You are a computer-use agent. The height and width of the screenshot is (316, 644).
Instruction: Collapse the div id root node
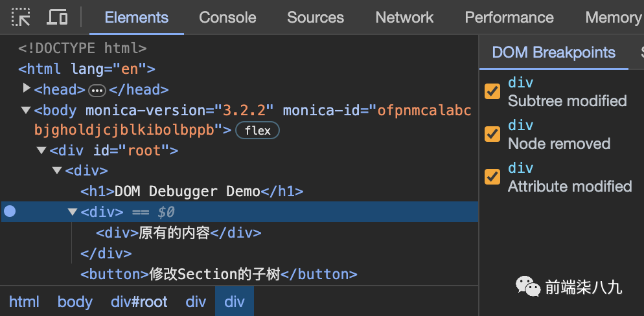(x=42, y=150)
